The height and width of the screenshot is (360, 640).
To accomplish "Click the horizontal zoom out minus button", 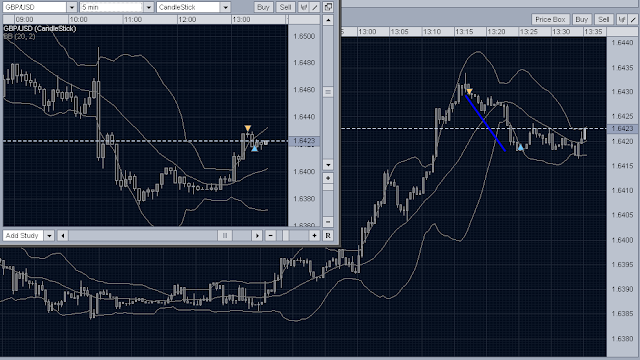I will (x=270, y=236).
